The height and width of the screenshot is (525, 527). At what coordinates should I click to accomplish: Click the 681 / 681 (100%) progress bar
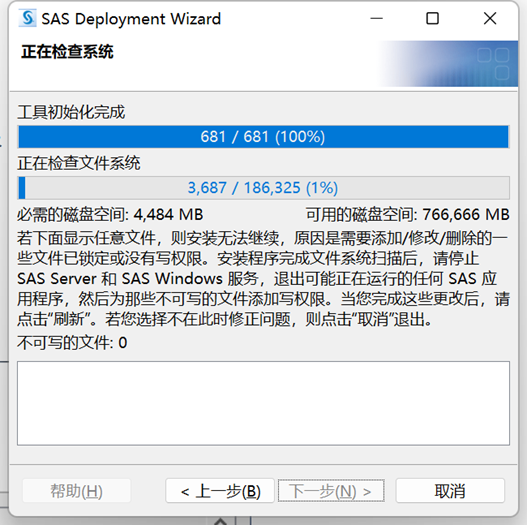tap(264, 137)
